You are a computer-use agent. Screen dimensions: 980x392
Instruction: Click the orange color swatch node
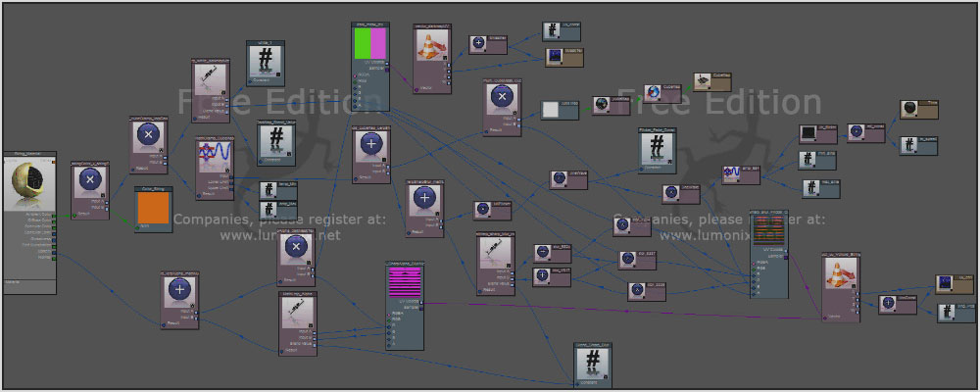pos(153,208)
